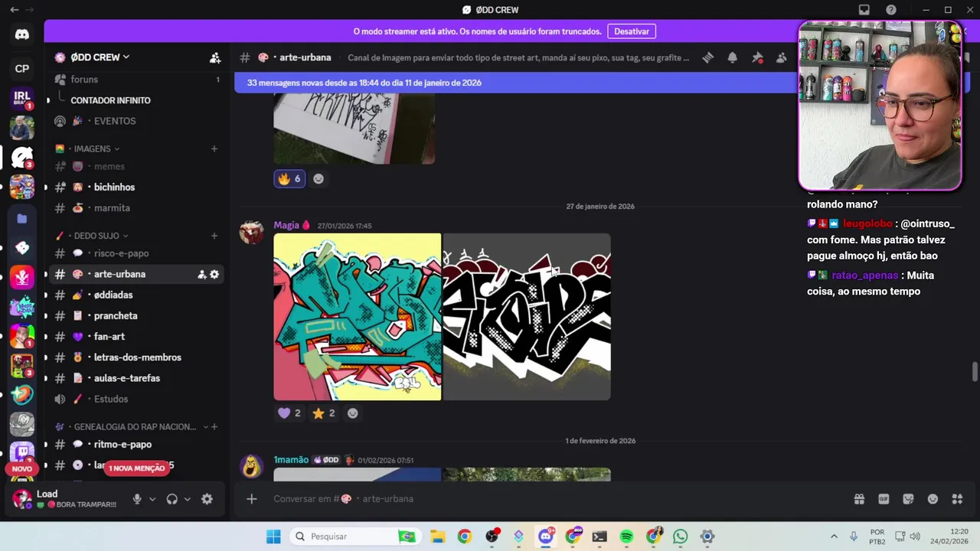Open microphone input options arrow
This screenshot has width=980, height=551.
coord(152,499)
